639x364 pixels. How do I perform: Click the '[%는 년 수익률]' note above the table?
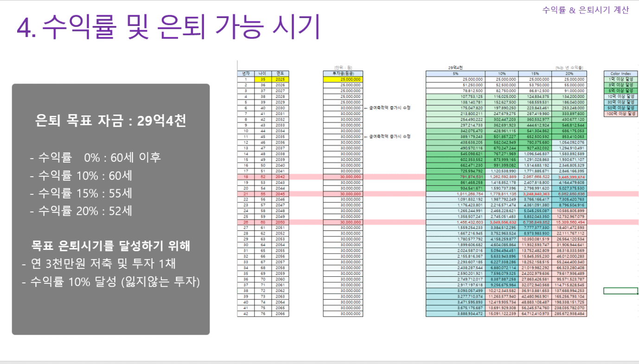(569, 68)
